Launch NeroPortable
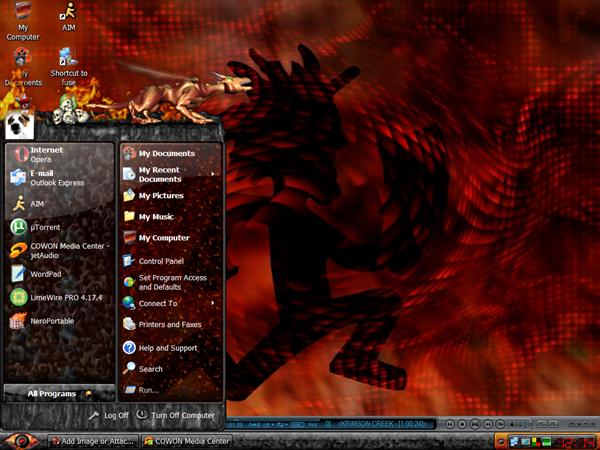 click(59, 321)
